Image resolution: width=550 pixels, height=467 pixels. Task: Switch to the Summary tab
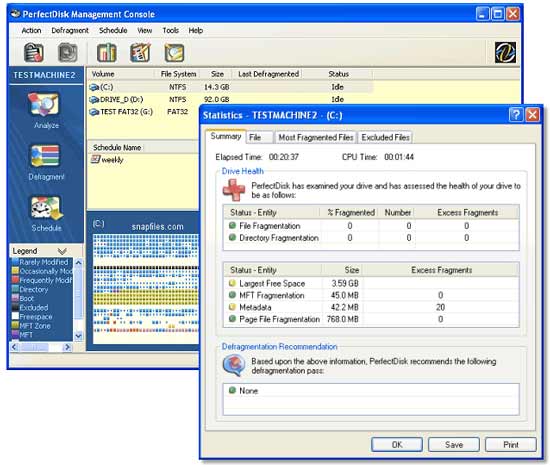226,136
